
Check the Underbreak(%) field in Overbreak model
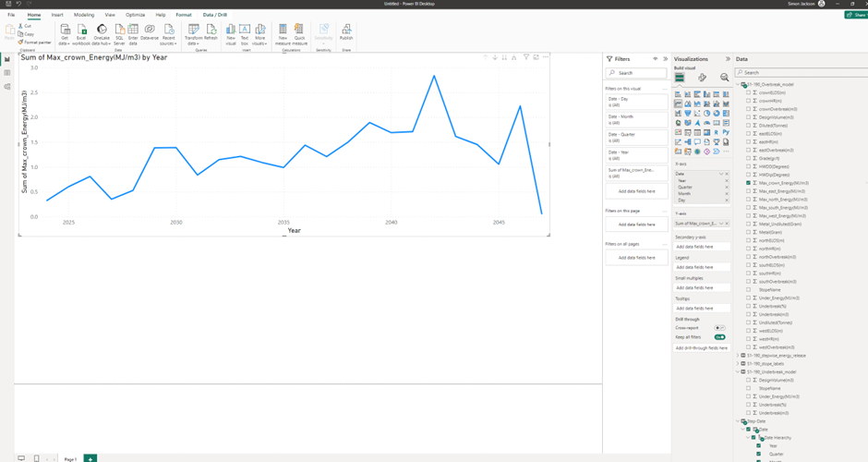749,307
